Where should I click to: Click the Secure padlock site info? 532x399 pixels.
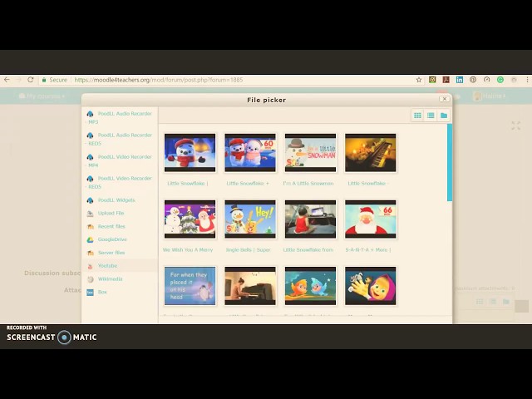(54, 80)
